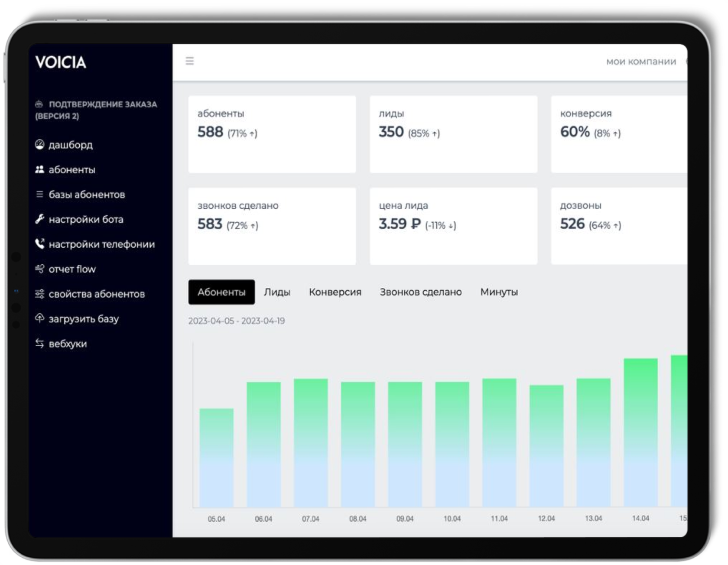This screenshot has width=728, height=565.
Task: Click the ПОДТВЕРЖДЕНИЕ ЗАКАЗА (ВЕРСИЯ 2) project title
Action: point(96,110)
